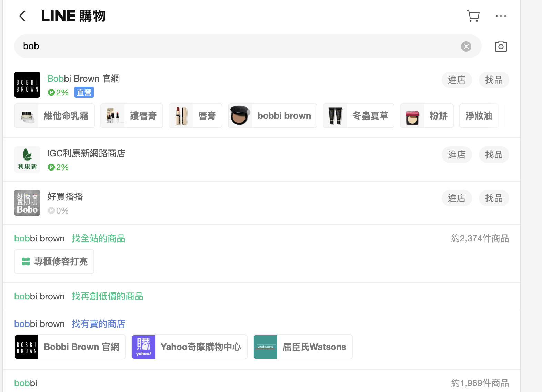Screen dimensions: 542x392
Task: Open the three-dot more options menu
Action: click(501, 16)
